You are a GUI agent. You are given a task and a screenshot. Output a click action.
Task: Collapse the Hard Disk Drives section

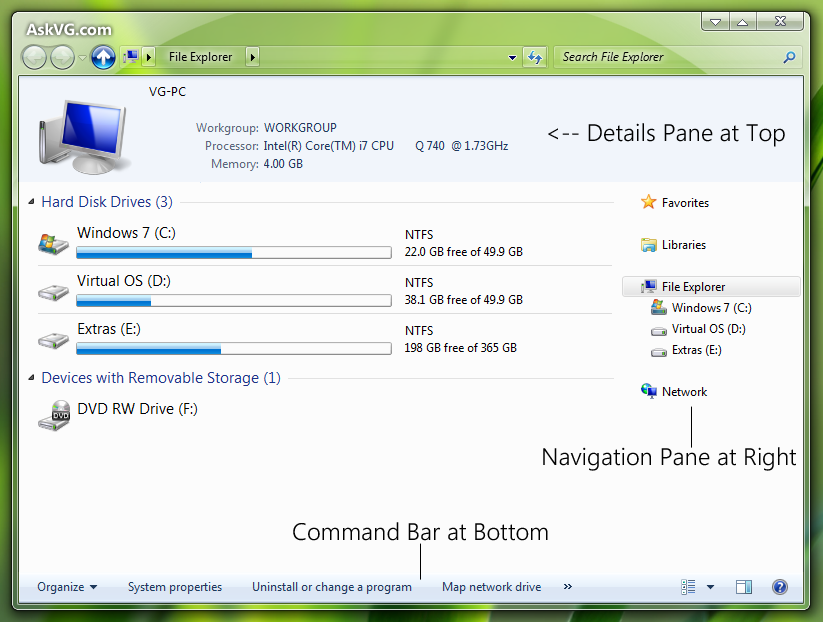tap(30, 201)
